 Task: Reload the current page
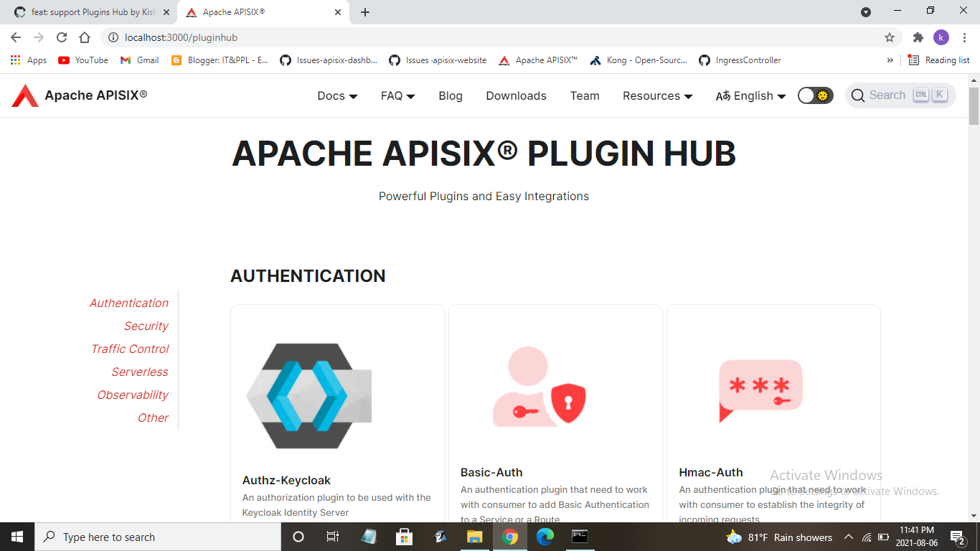pos(62,37)
